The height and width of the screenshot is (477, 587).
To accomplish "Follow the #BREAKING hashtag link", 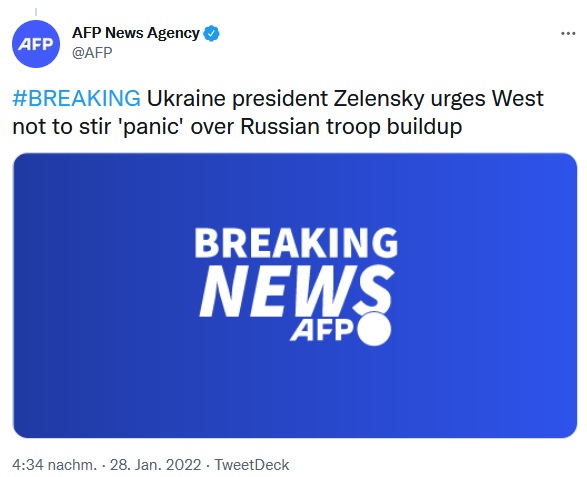I will coord(77,98).
